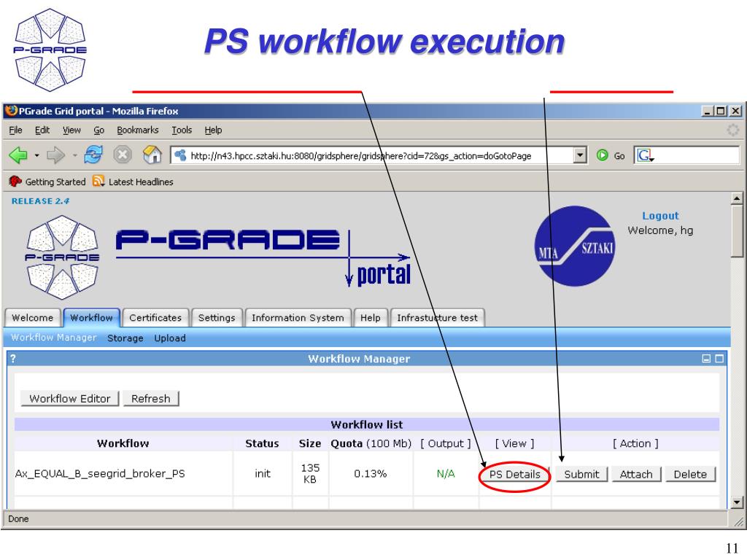Image resolution: width=747 pixels, height=560 pixels.
Task: Click the Workflow Manager help question mark
Action: pos(13,359)
